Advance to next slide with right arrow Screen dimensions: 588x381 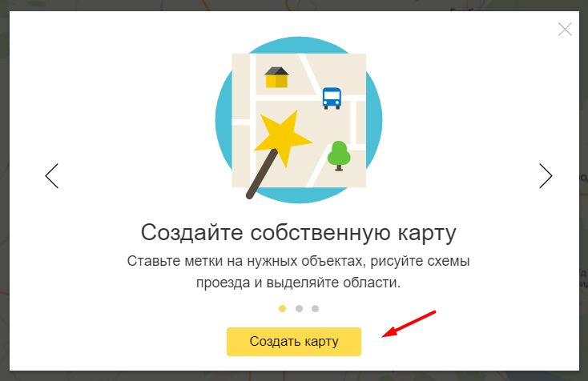pos(546,176)
